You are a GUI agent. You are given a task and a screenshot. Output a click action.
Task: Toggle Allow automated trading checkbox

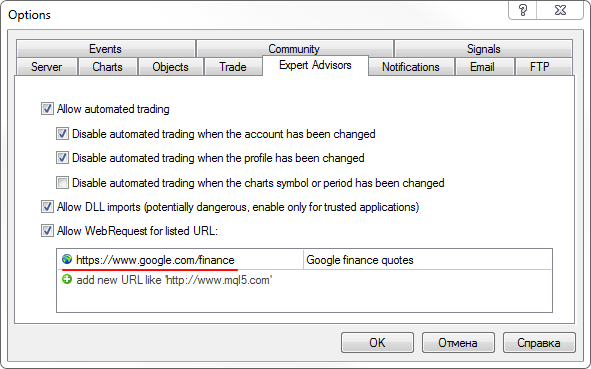47,109
